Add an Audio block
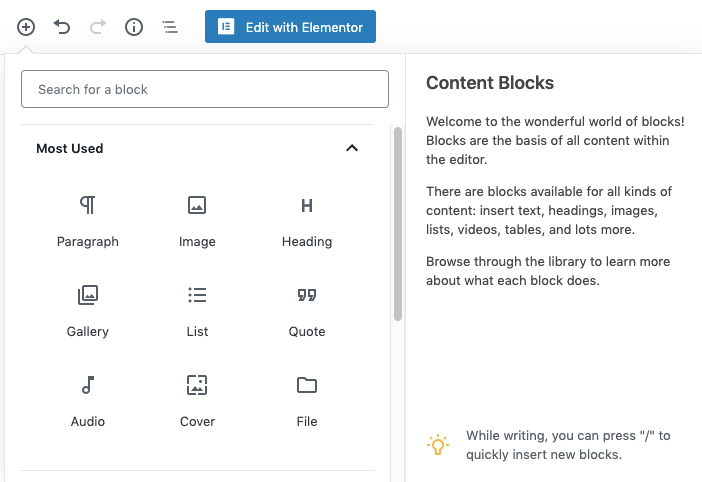Viewport: 702px width, 482px height. click(88, 401)
